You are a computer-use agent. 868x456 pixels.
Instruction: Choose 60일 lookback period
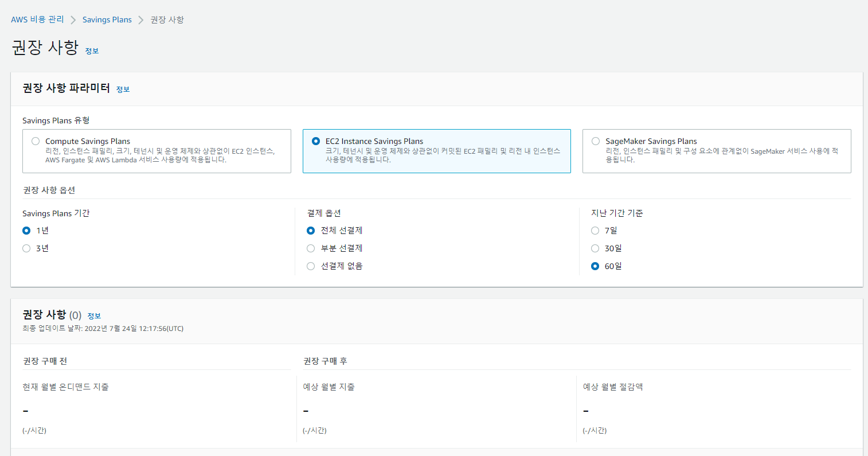point(595,266)
